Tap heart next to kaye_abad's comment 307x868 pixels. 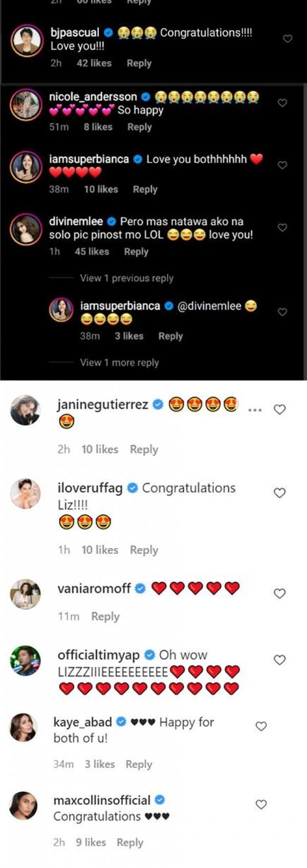[261, 726]
